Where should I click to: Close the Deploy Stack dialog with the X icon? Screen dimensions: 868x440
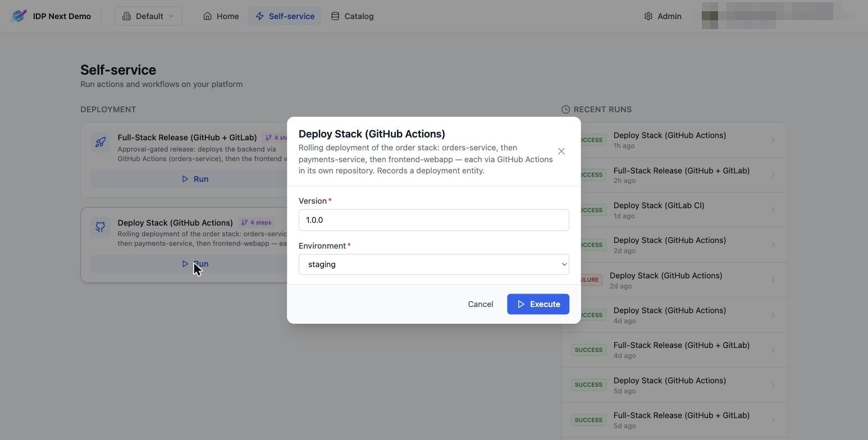pyautogui.click(x=561, y=152)
